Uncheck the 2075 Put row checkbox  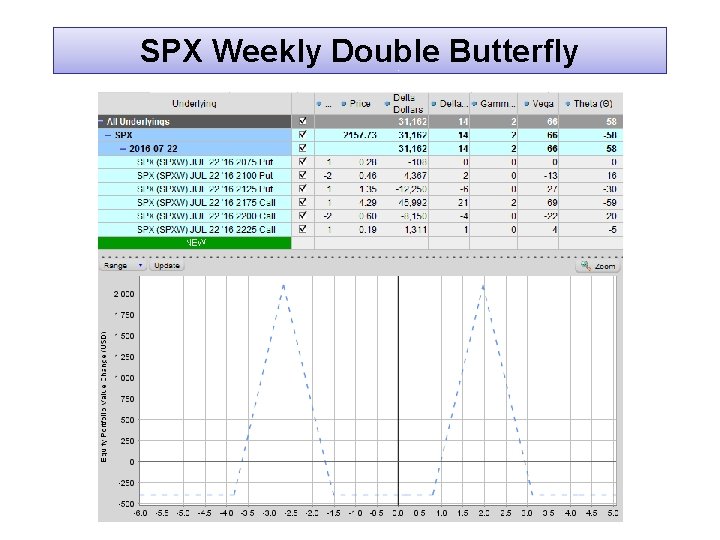point(303,162)
